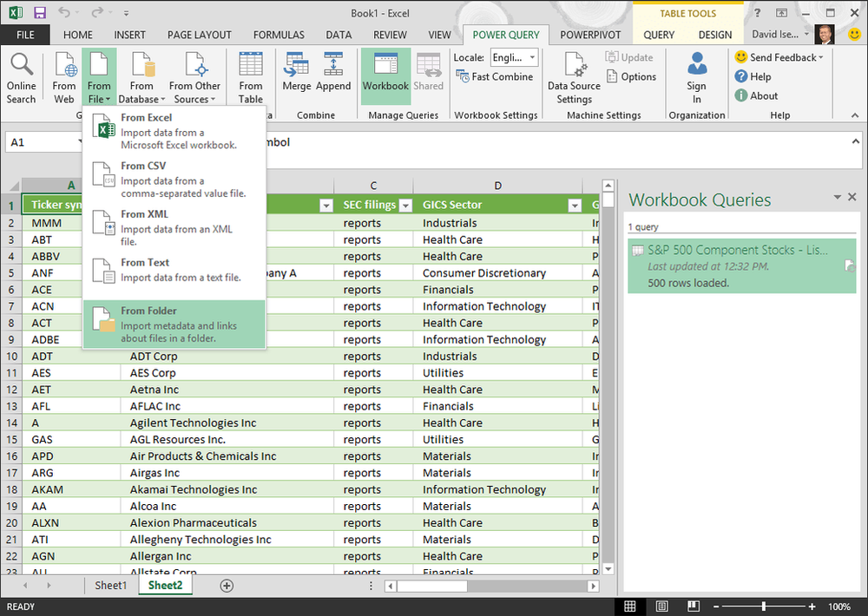Viewport: 868px width, 616px height.
Task: Click the Sign In icon
Action: (696, 75)
